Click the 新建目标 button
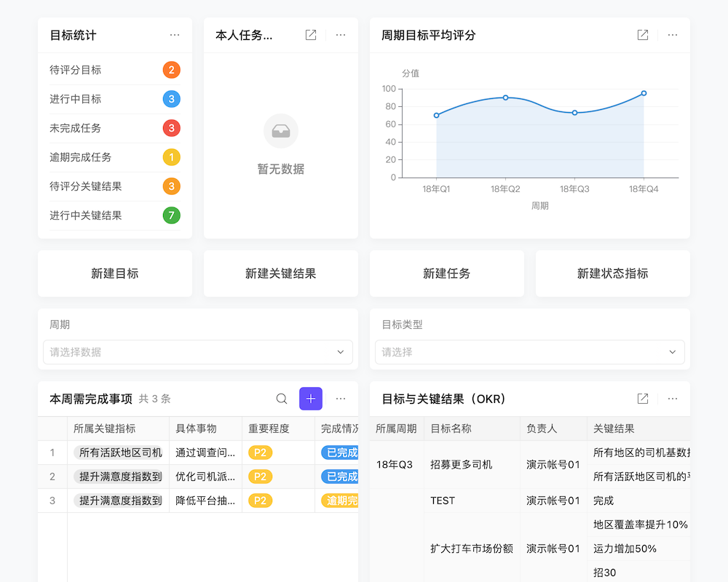 tap(114, 273)
